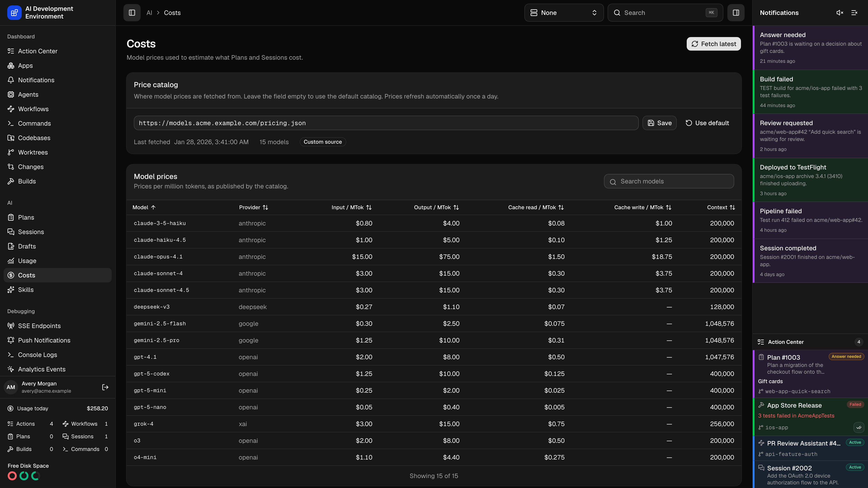Mark App Store Release item done checkmark
This screenshot has height=488, width=868.
coord(859,427)
